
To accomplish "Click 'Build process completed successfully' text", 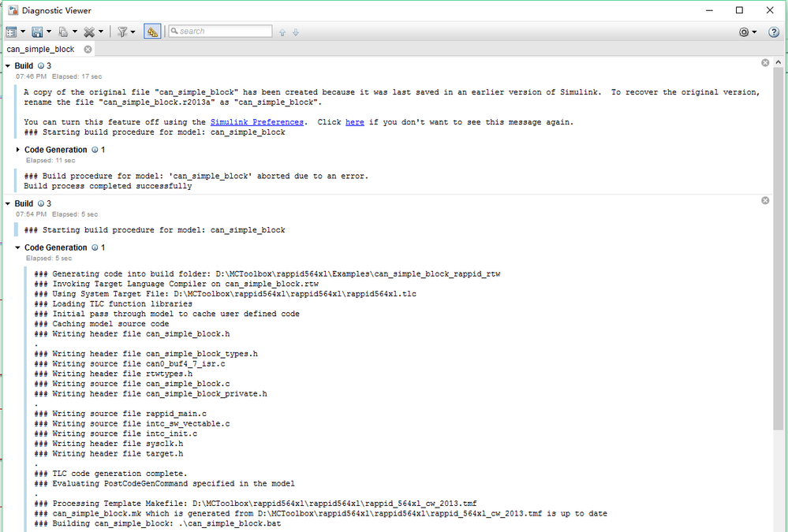I will tap(107, 186).
